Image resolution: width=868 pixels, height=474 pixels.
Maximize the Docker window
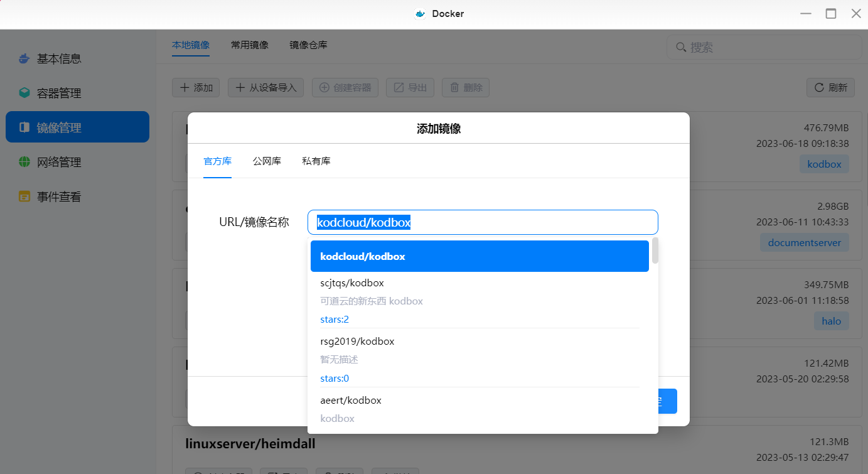tap(831, 14)
